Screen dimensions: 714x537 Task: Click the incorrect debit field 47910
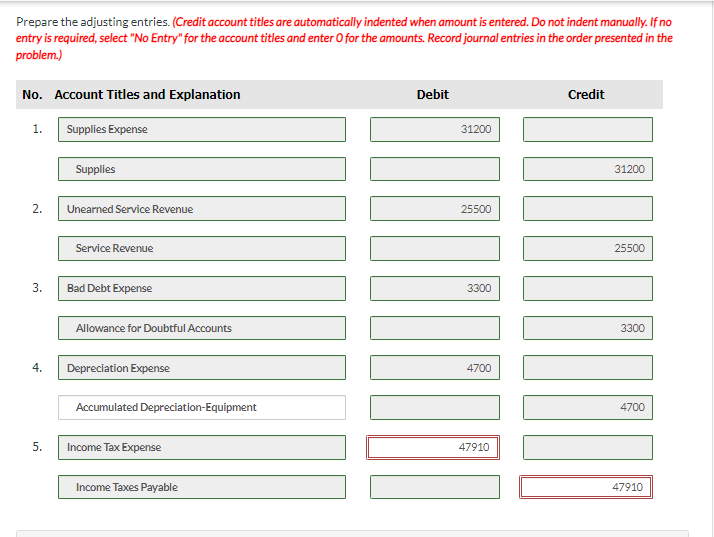coord(433,447)
